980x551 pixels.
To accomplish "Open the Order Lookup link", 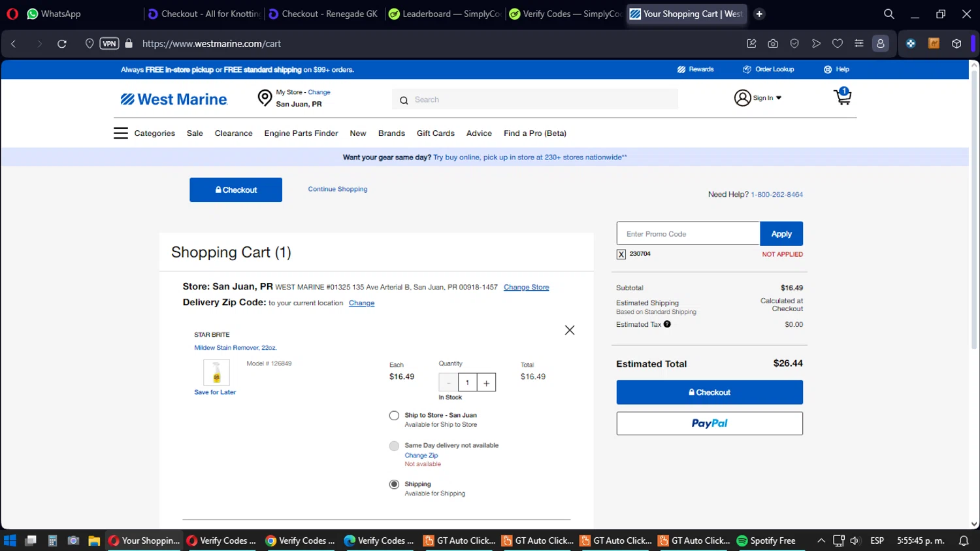I will [768, 69].
